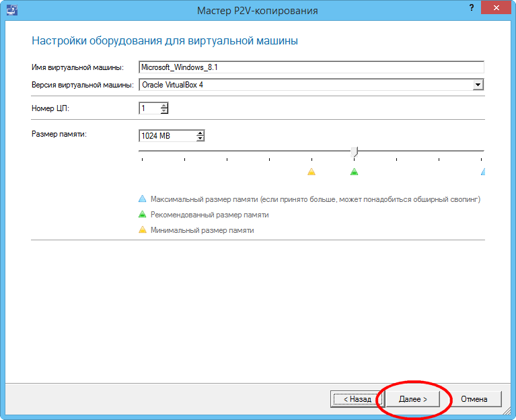Click the 'Имя виртуальной машины:' label
The width and height of the screenshot is (516, 420).
point(77,67)
